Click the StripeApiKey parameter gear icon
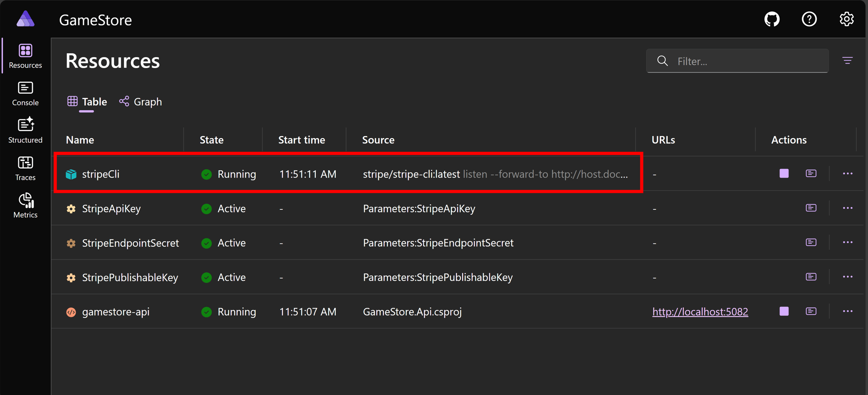This screenshot has width=868, height=395. (x=71, y=208)
